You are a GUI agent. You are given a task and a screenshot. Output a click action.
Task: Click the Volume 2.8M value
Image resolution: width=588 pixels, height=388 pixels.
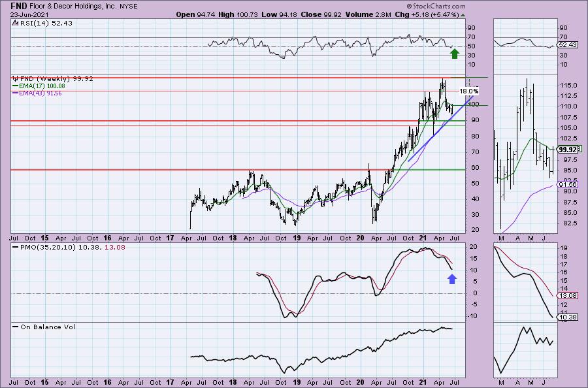(x=368, y=14)
